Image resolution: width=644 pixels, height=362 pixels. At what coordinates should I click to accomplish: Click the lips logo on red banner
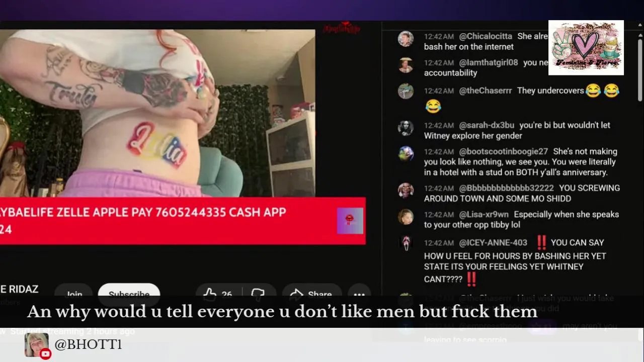[350, 221]
